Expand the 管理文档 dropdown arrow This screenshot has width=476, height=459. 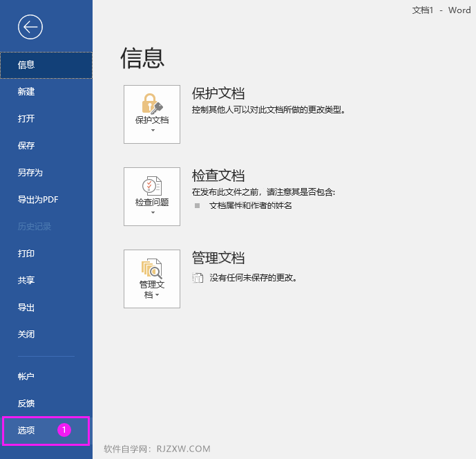point(157,295)
